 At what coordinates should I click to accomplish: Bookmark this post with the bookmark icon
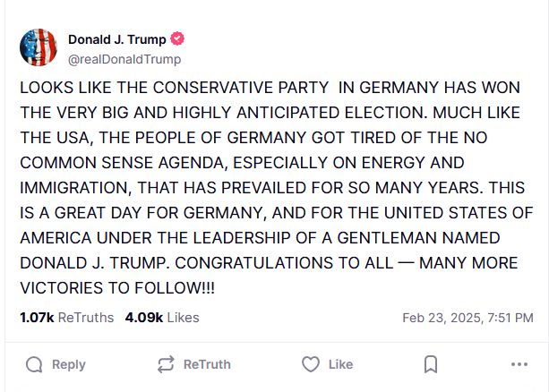click(430, 364)
